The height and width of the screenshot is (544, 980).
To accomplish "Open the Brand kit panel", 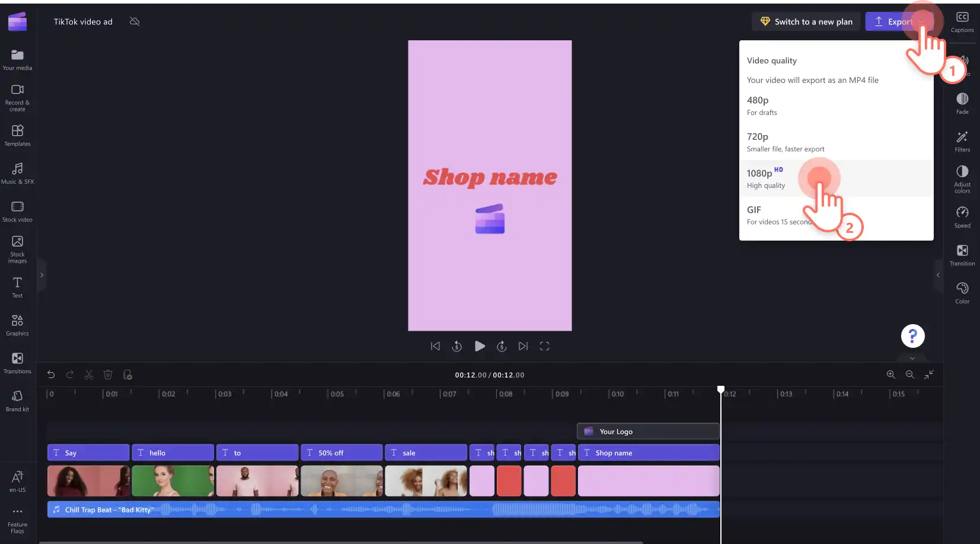I will (17, 401).
